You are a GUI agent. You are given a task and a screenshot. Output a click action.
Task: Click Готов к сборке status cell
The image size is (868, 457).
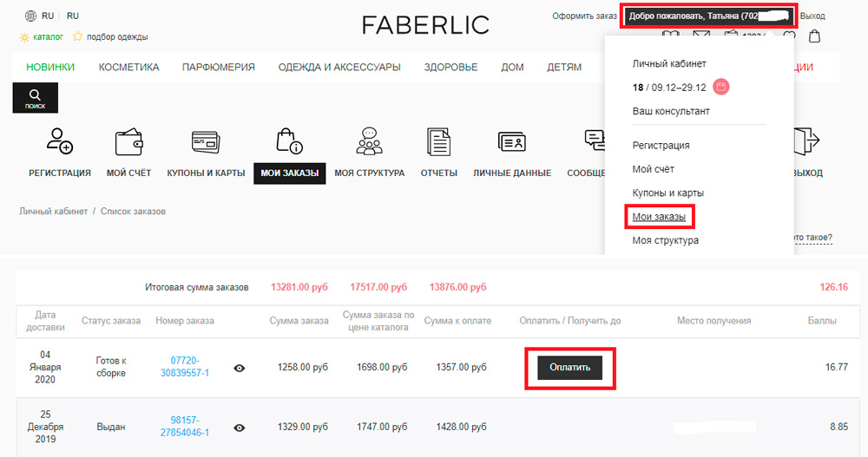click(111, 367)
